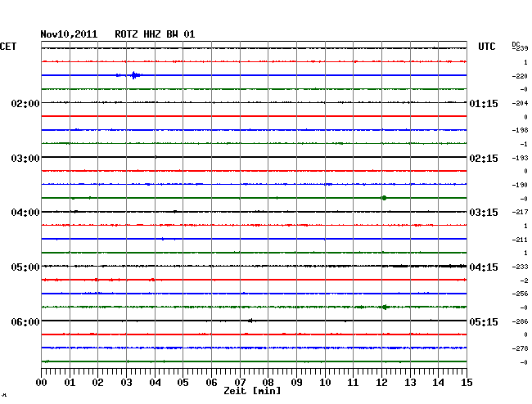532x404 pixels.
Task: Click the DC offset value -198
Action: pyautogui.click(x=520, y=130)
